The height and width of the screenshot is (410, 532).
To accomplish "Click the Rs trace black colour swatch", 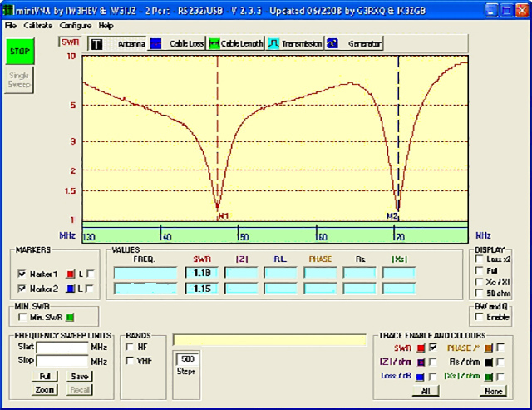I will click(489, 363).
